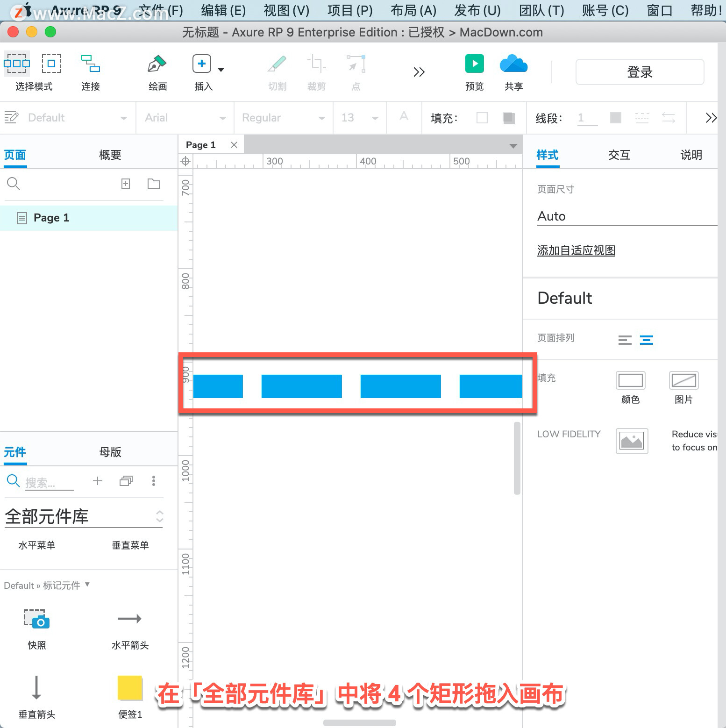Screen dimensions: 726x728
Task: Activate the 选择模式 intersect selection icon
Action: pyautogui.click(x=17, y=64)
